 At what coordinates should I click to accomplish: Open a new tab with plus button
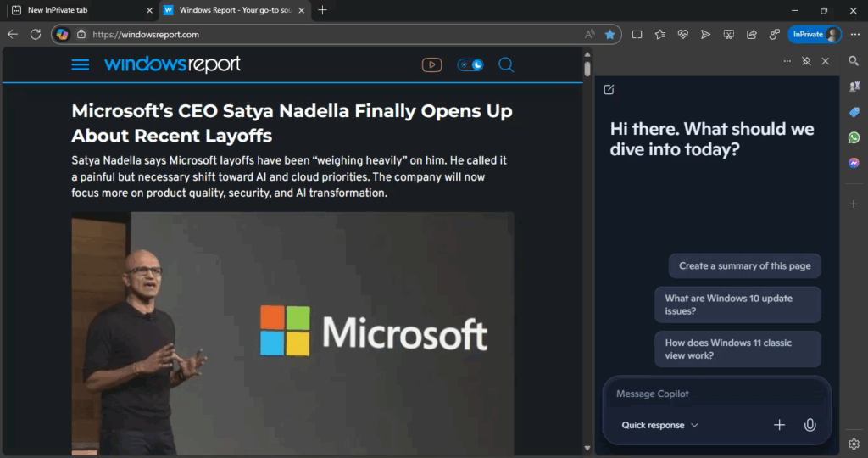[323, 10]
